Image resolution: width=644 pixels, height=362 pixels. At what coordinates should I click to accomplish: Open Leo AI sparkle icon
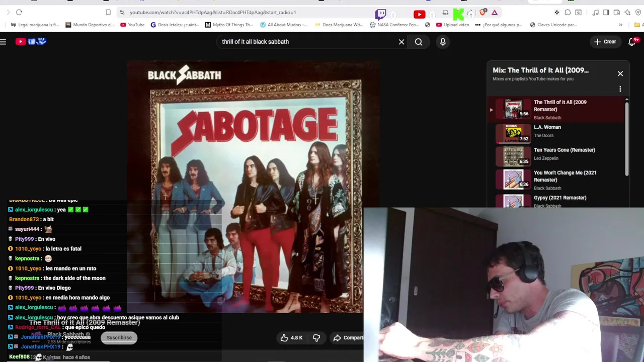[x=627, y=12]
